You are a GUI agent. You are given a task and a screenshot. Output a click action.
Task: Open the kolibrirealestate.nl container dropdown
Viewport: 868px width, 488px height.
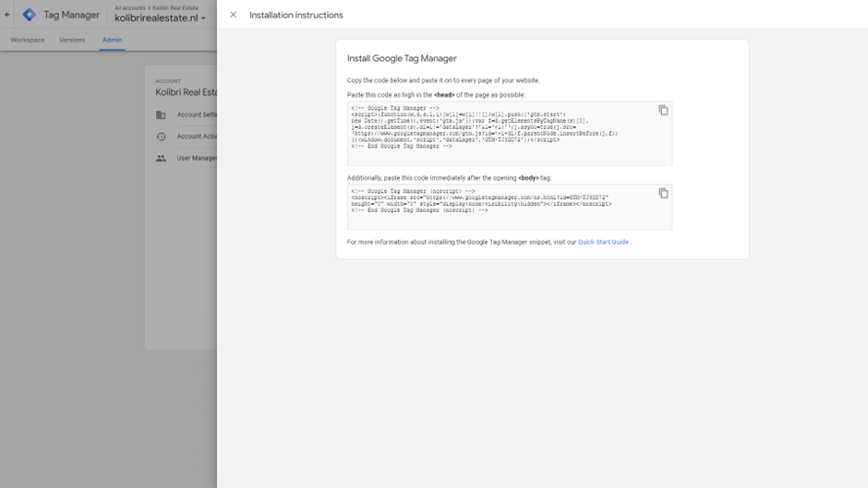pos(160,18)
